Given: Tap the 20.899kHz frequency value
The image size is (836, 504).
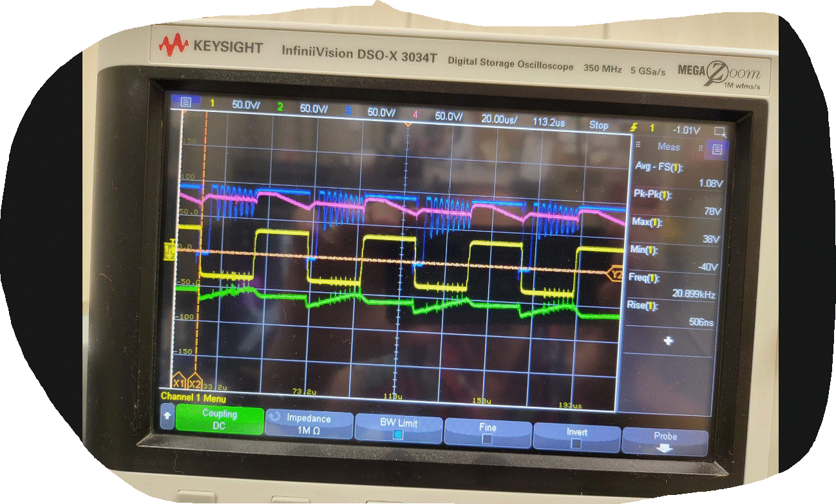Looking at the screenshot, I should pos(694,294).
